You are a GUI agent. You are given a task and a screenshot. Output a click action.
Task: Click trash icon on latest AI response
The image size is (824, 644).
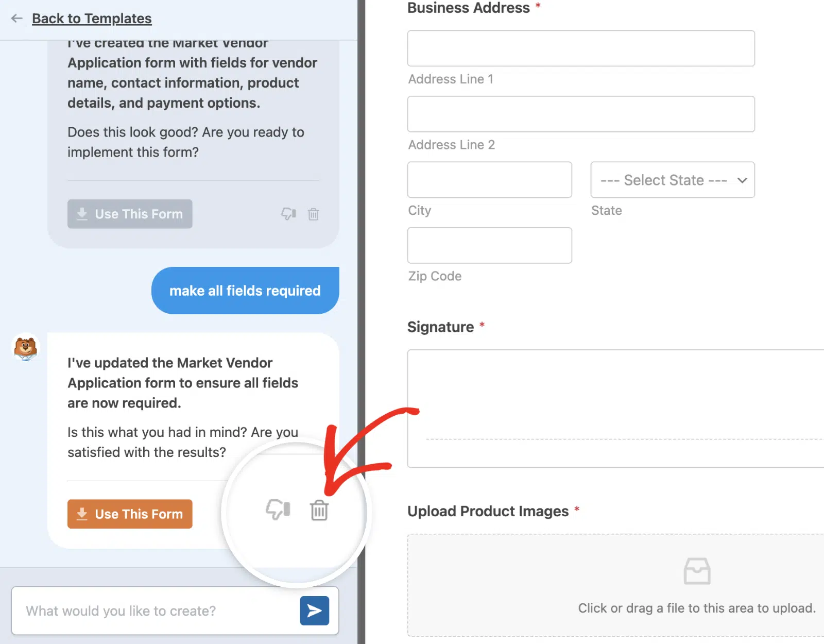(x=319, y=511)
